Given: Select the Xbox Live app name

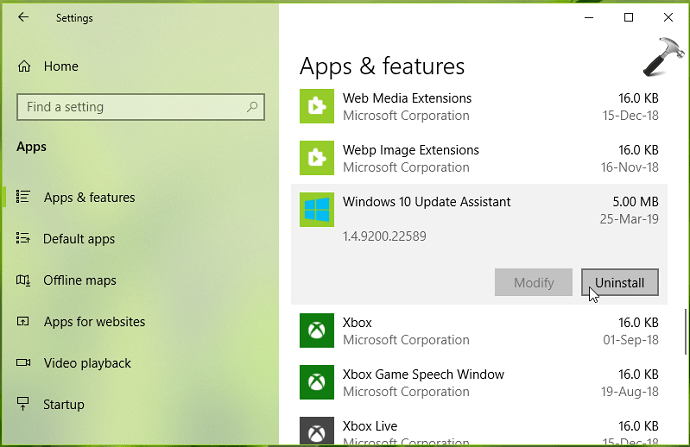Looking at the screenshot, I should pos(370,426).
